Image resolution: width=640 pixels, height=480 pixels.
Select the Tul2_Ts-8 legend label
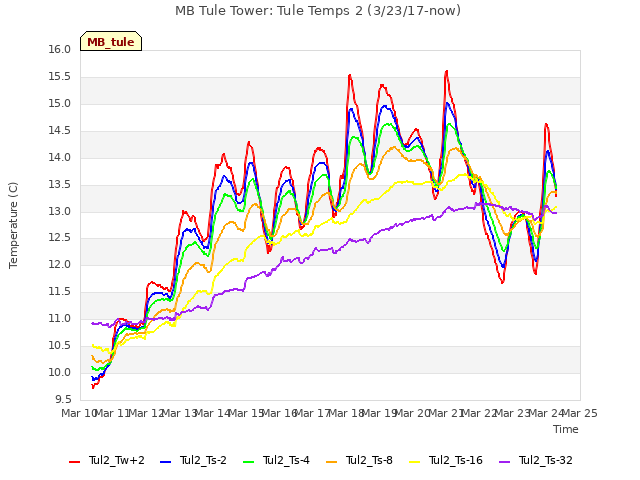coord(369,460)
